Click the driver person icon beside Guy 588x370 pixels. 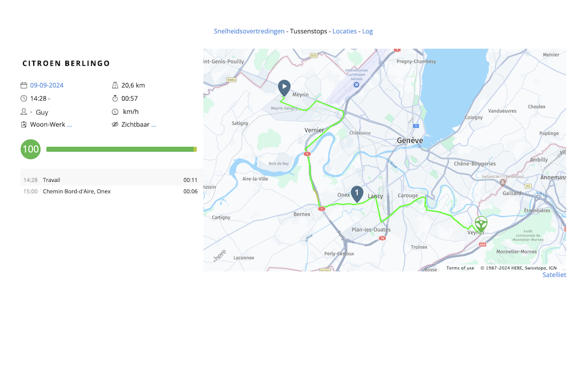tap(23, 112)
